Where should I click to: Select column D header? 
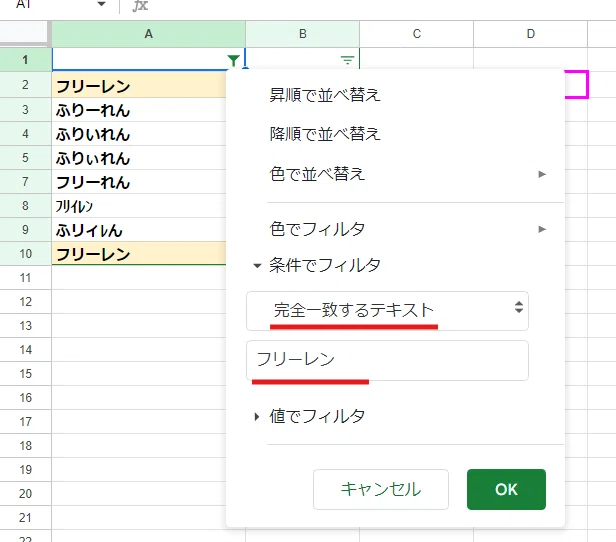pyautogui.click(x=530, y=34)
